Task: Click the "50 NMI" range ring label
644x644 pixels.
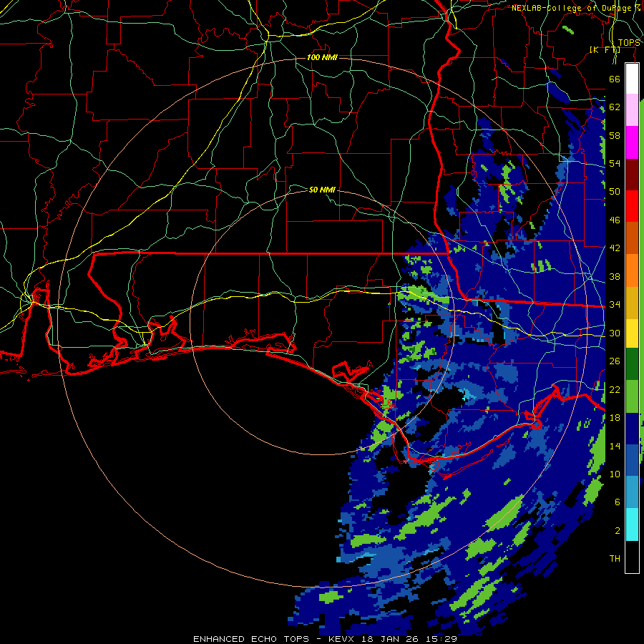Action: pos(322,190)
